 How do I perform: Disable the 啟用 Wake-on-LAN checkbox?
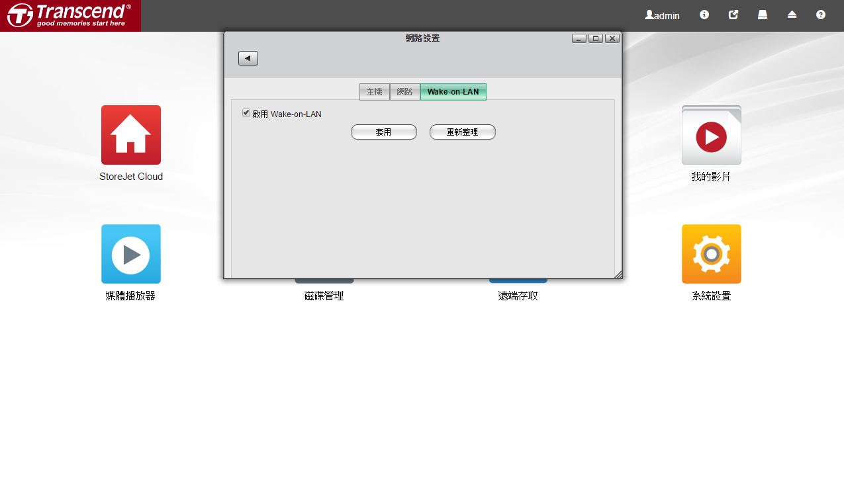[x=246, y=113]
